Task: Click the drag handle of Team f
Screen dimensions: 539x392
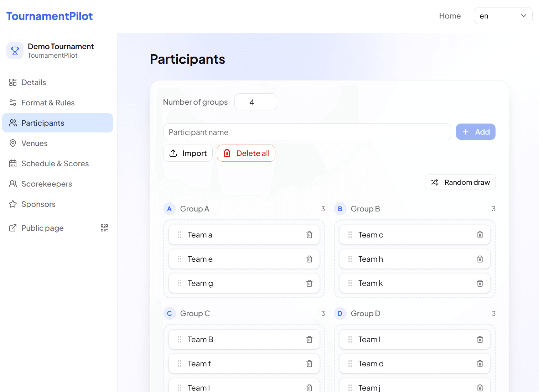Action: (x=180, y=364)
